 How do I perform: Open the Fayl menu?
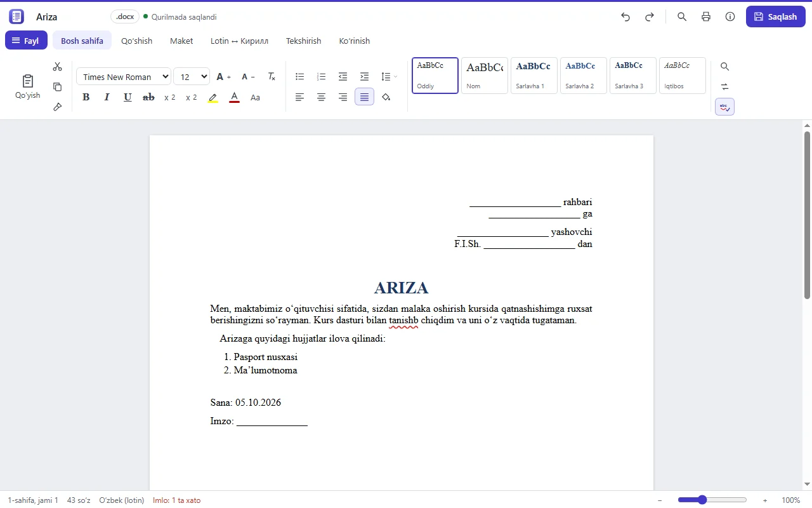pyautogui.click(x=26, y=41)
